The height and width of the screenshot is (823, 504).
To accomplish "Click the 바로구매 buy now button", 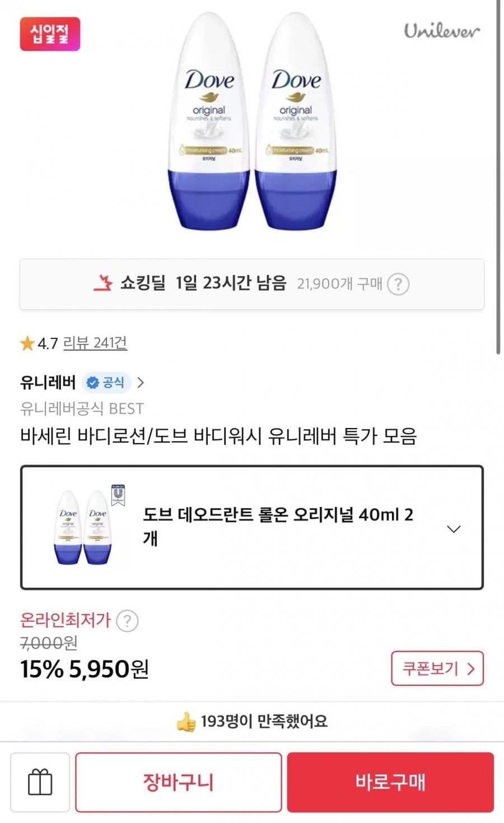I will coord(390,782).
